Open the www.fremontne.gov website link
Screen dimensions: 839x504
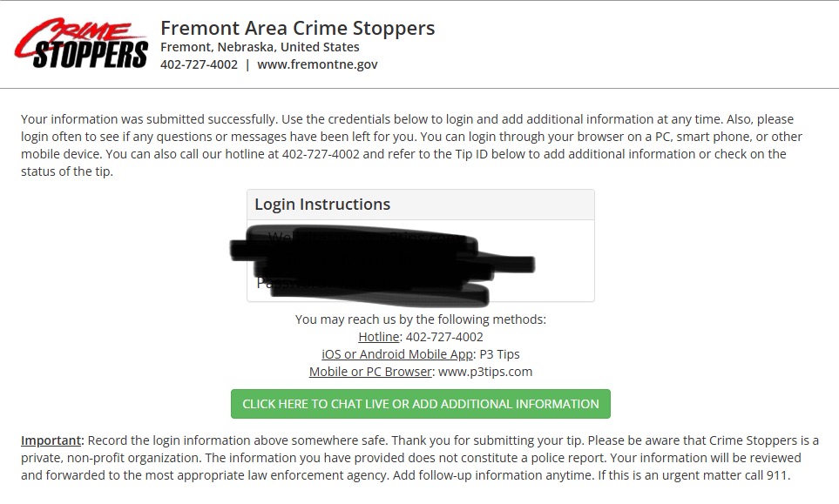click(317, 64)
